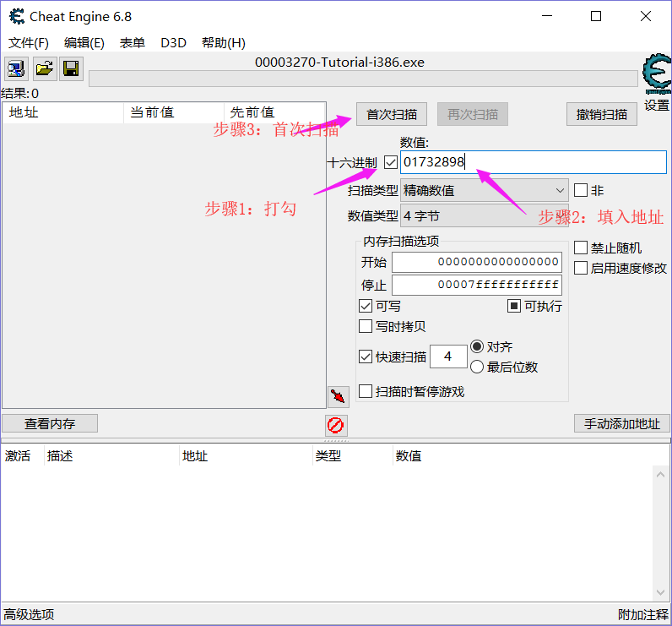Click the 开始 address input field
The height and width of the screenshot is (626, 672).
click(x=477, y=262)
